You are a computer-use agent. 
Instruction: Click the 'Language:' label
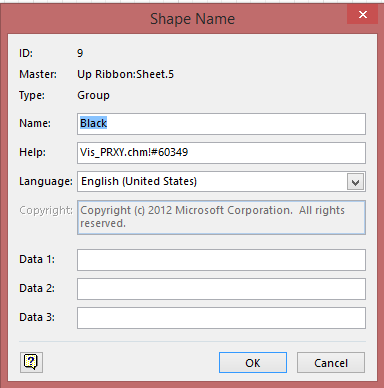click(46, 181)
